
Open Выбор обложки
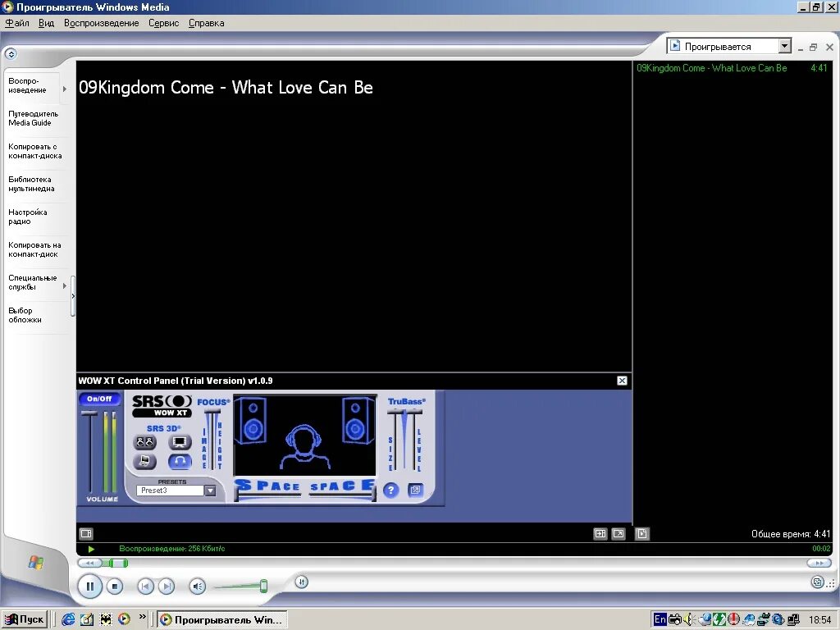pyautogui.click(x=25, y=315)
